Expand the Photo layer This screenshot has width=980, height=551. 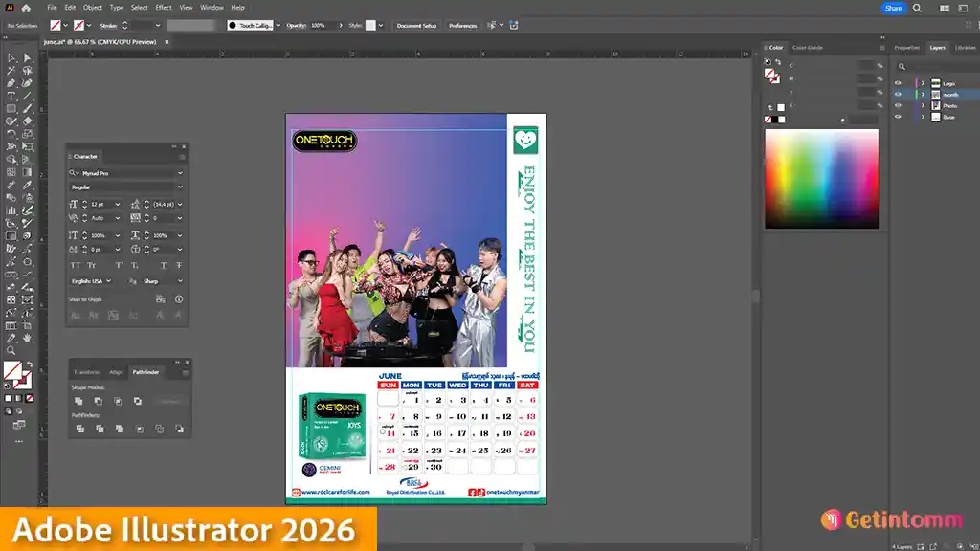click(x=923, y=105)
